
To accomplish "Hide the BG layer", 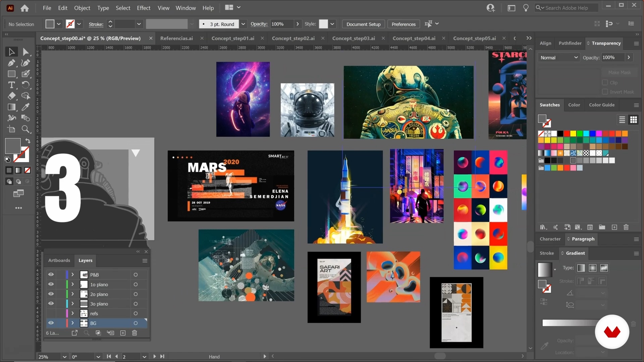I will click(x=51, y=323).
